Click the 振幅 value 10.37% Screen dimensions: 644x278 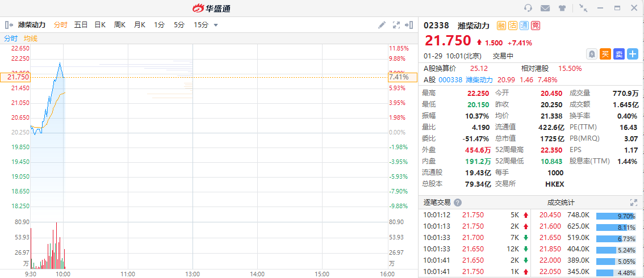click(x=477, y=116)
